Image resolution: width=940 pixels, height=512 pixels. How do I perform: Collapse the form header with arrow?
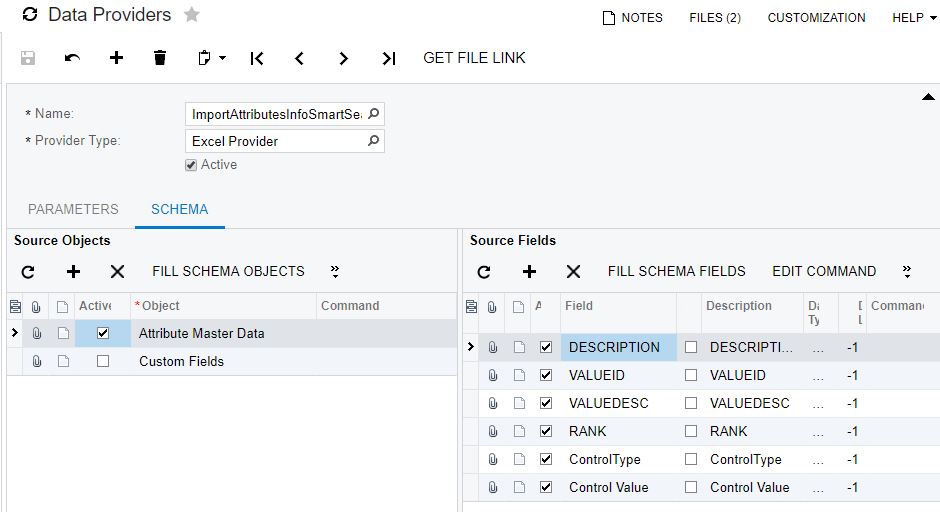(x=925, y=96)
